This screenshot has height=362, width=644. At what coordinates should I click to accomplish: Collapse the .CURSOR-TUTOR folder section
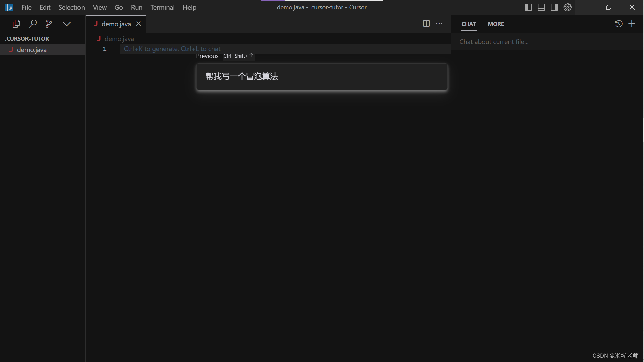pos(27,39)
